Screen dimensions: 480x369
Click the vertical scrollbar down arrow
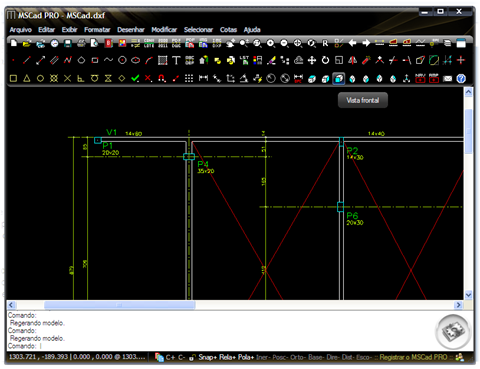tap(468, 295)
